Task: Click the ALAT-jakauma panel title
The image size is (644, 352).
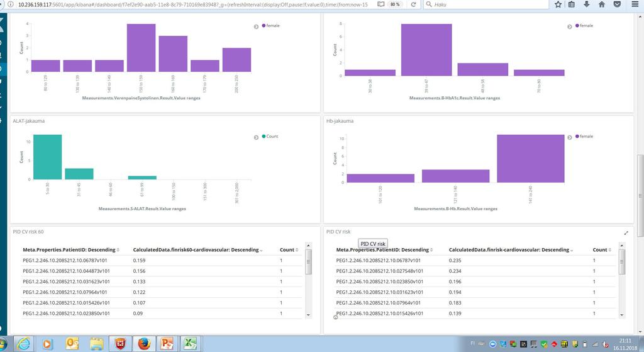Action: pyautogui.click(x=29, y=121)
